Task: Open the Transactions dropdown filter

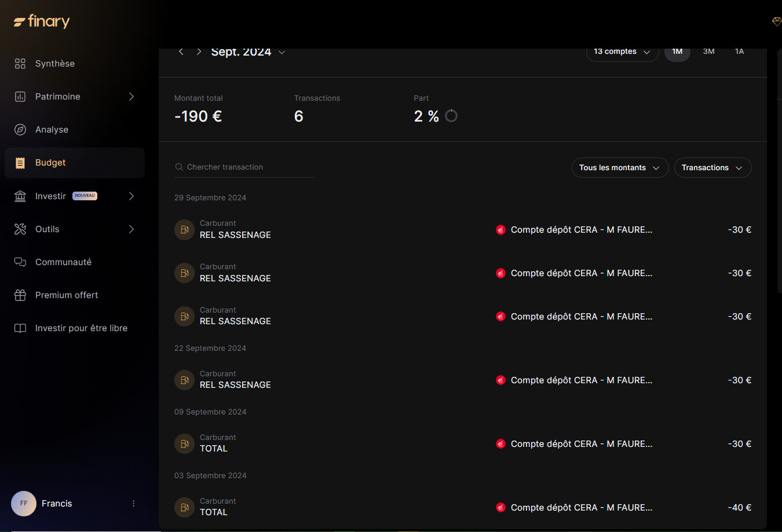Action: click(x=712, y=168)
